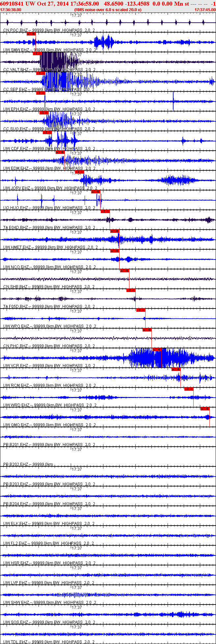Click the UW.EDM.EHZ station label
The width and height of the screenshot is (216, 644).
16,168
